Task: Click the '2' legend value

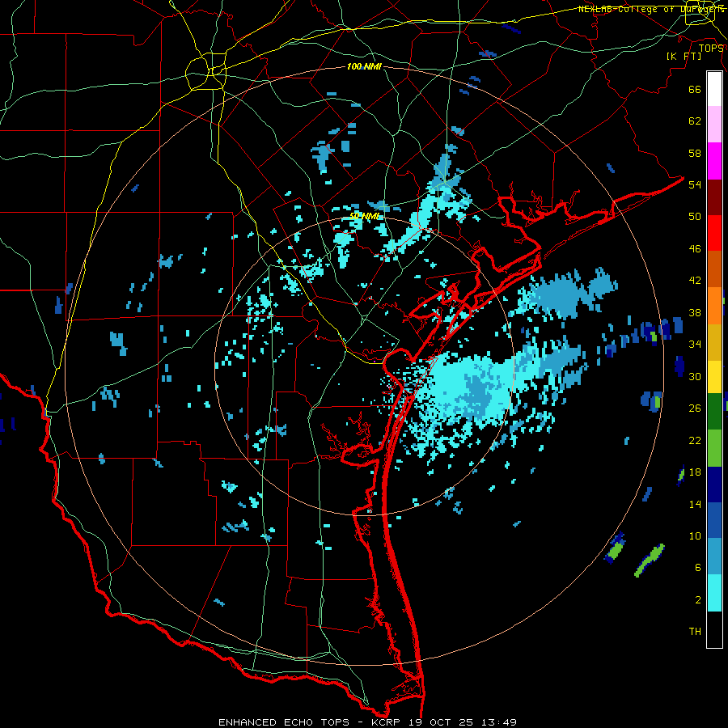Action: (x=698, y=600)
